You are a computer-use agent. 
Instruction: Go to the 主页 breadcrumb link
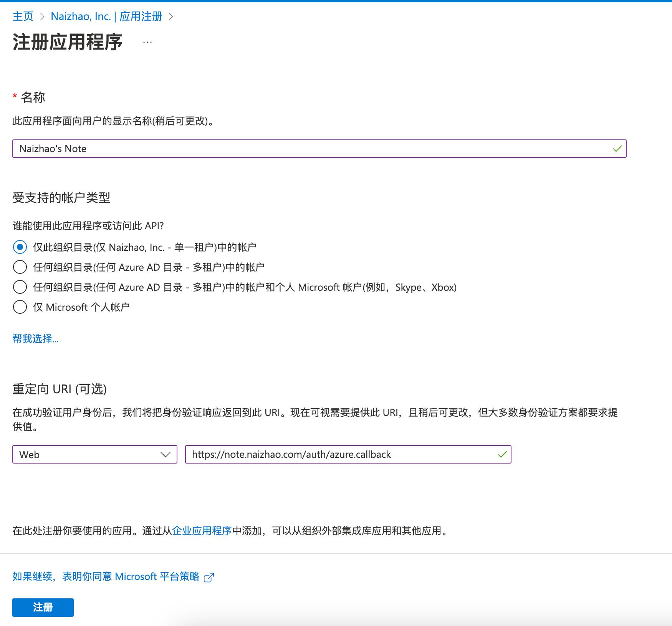coord(23,17)
